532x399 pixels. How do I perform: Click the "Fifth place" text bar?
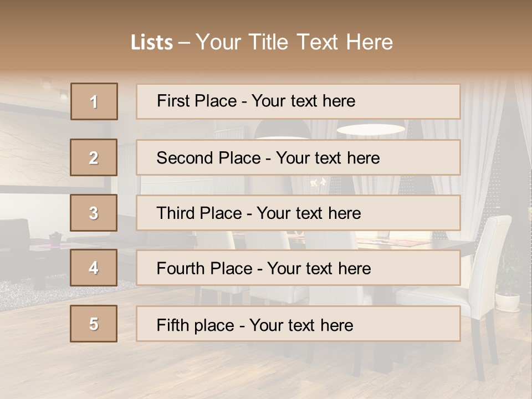point(298,324)
